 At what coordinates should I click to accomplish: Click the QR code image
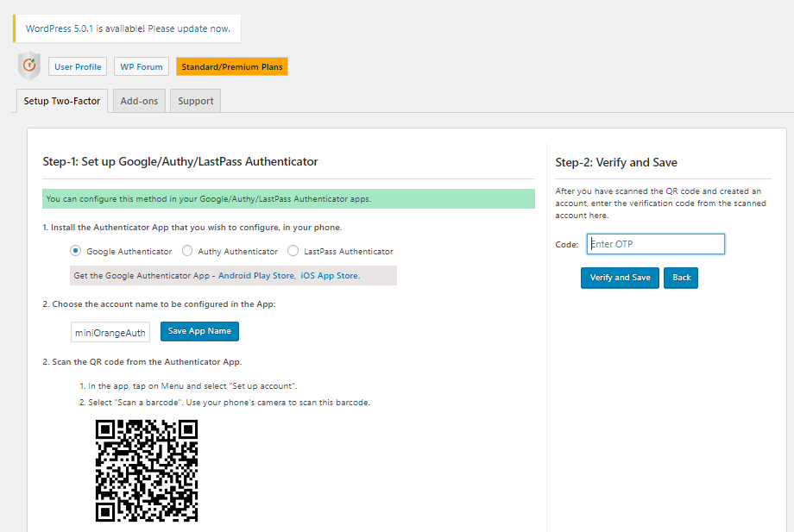(x=147, y=470)
